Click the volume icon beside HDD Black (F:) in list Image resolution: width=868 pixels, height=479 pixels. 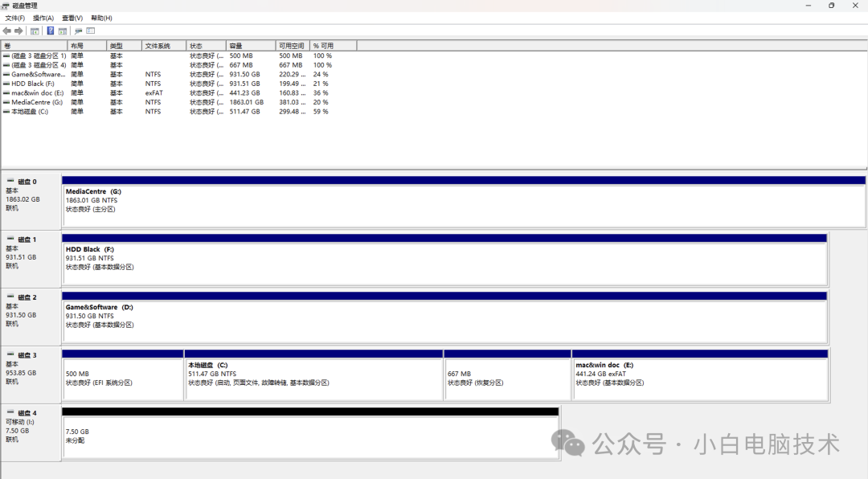click(6, 84)
